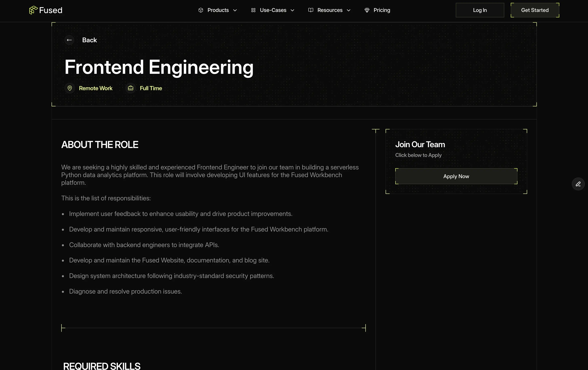Click the Pricing diamond icon
Image resolution: width=588 pixels, height=370 pixels.
(x=367, y=10)
